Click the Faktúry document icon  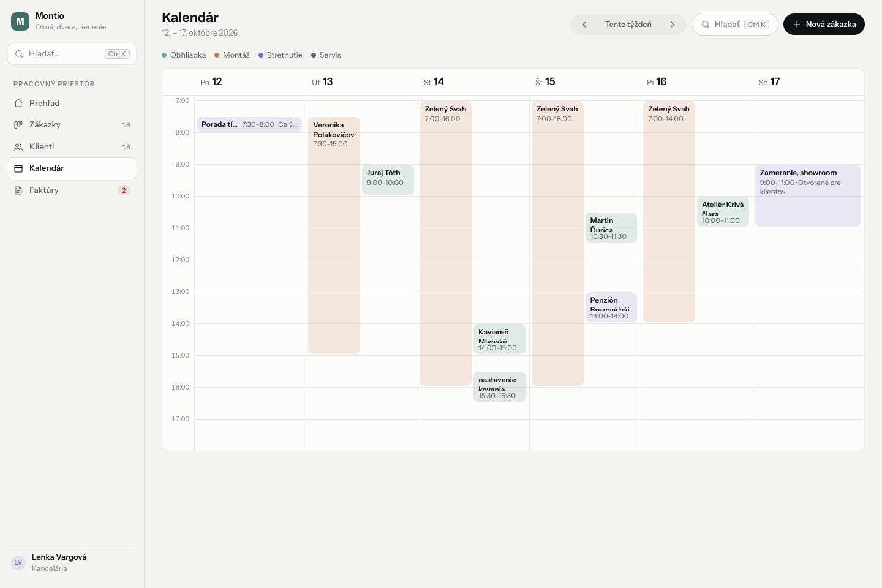point(18,190)
